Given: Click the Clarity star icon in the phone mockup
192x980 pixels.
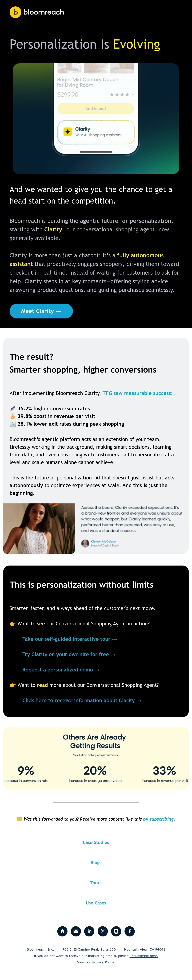Looking at the screenshot, I should tap(68, 132).
